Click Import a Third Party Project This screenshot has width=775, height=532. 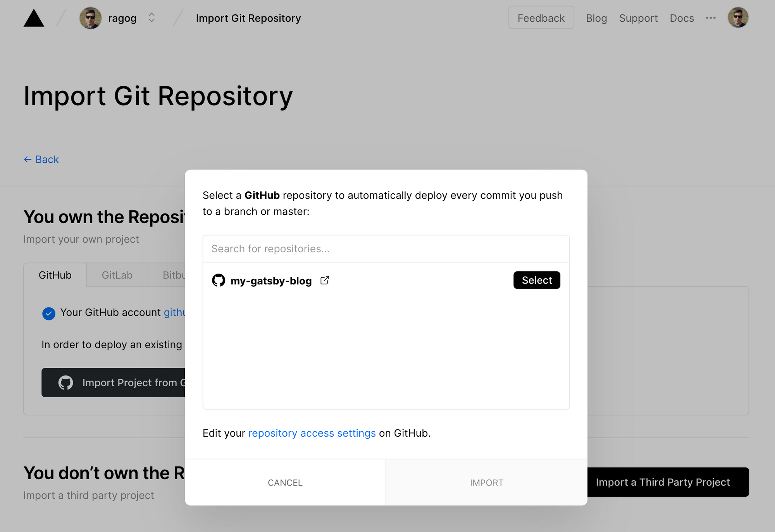coord(662,482)
